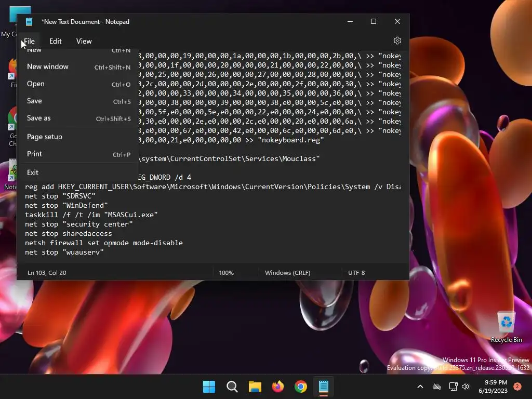Click the 100% zoom status entry
This screenshot has width=532, height=399.
[227, 273]
